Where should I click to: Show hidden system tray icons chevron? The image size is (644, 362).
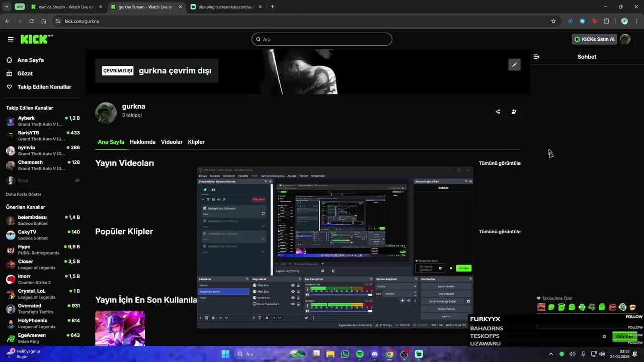pyautogui.click(x=551, y=354)
